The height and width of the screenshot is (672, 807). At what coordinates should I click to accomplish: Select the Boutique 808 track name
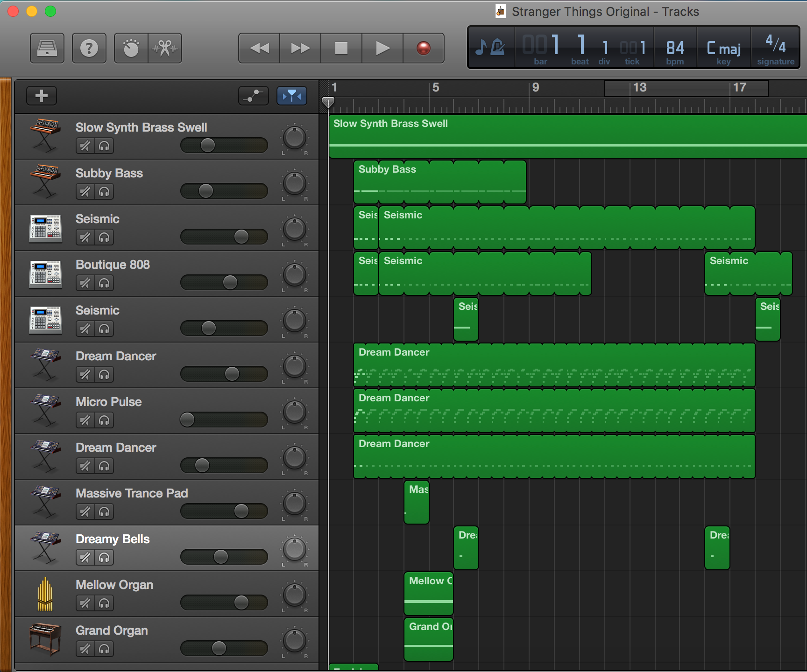[x=113, y=265]
